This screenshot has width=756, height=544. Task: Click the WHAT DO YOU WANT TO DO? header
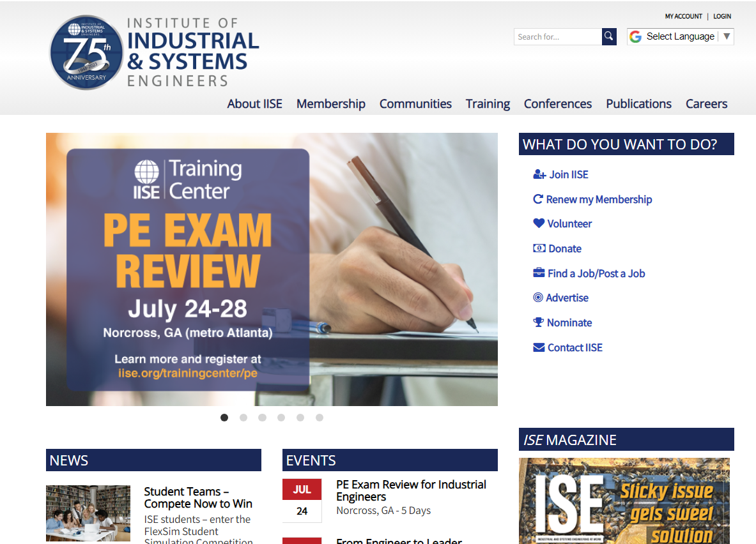[x=626, y=144]
